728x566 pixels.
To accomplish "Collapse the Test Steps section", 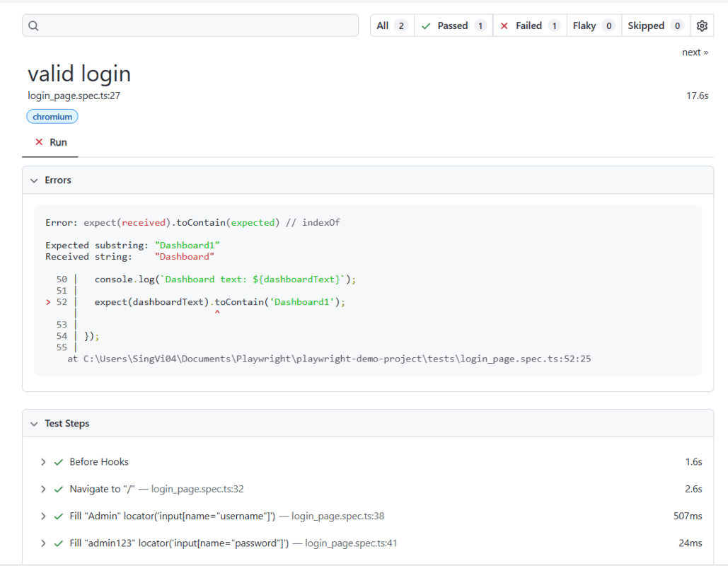I will tap(33, 424).
